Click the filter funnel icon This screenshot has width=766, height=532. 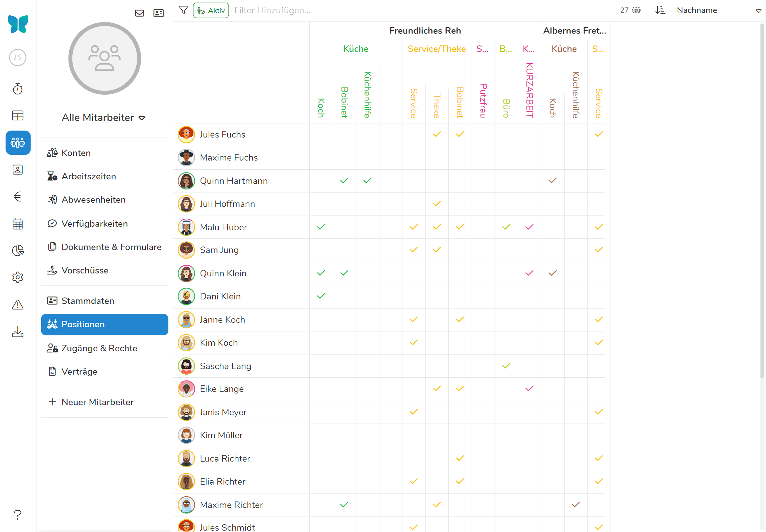183,10
